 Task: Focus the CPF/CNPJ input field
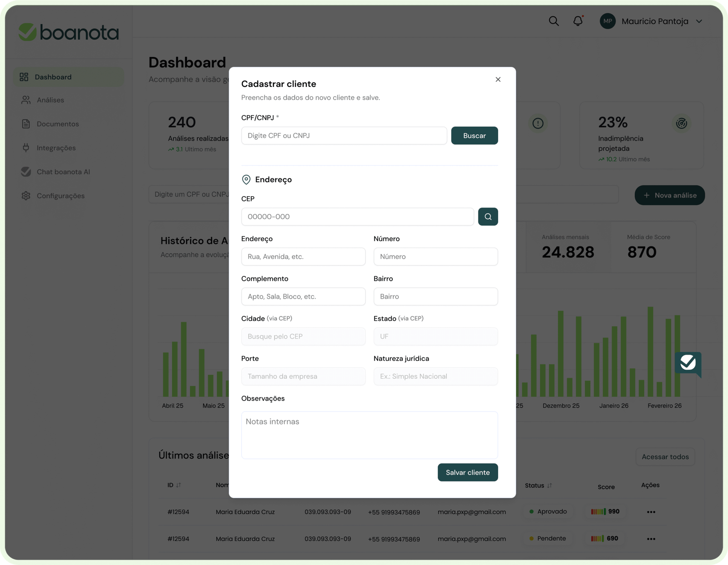click(344, 136)
